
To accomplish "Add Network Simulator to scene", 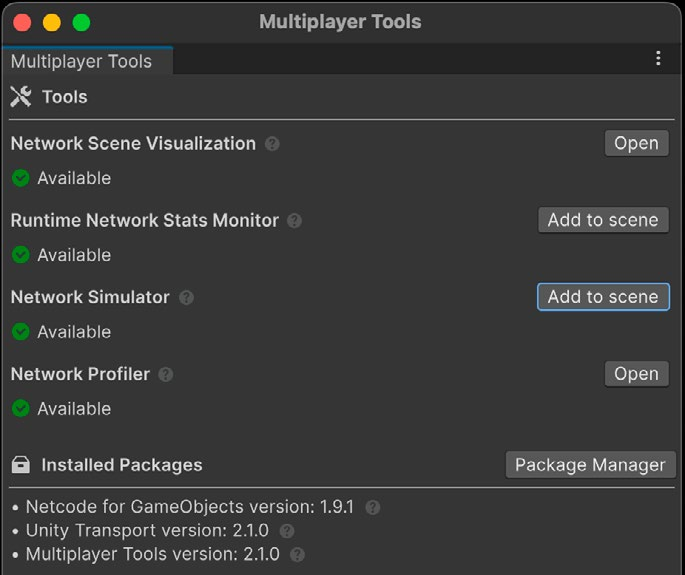I will (603, 297).
